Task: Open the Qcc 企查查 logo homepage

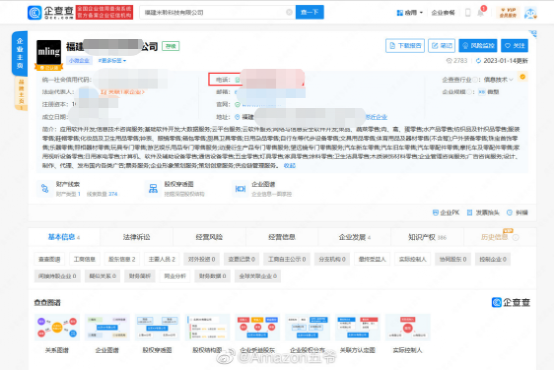Action: (51, 12)
